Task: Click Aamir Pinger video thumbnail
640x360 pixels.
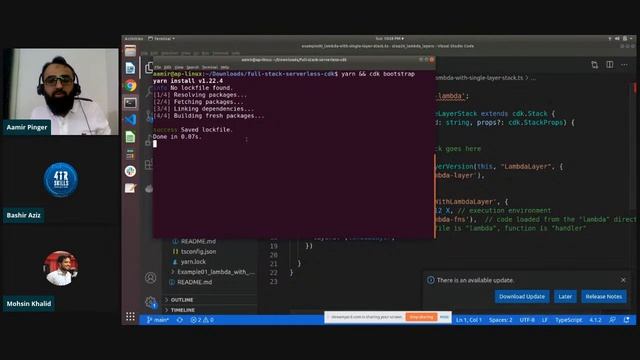Action: (60, 91)
